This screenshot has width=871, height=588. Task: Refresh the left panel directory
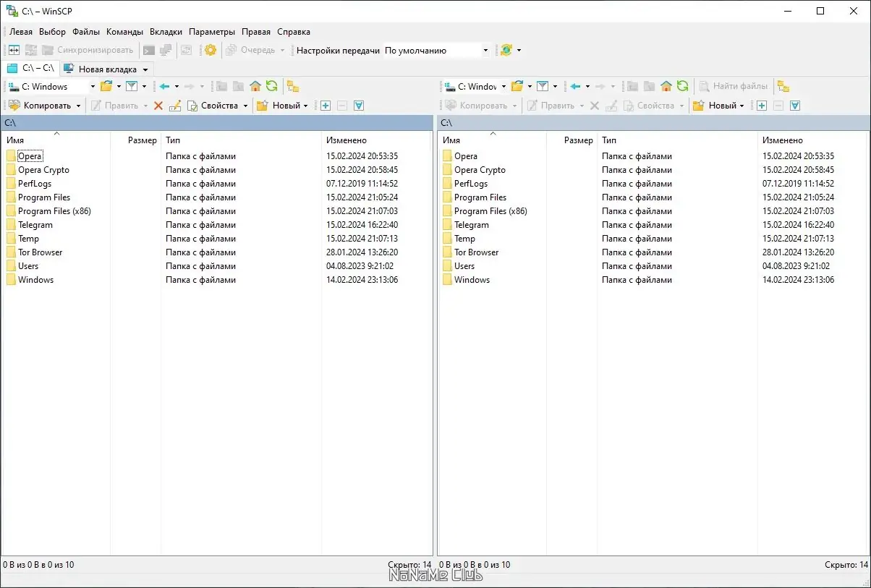coord(271,86)
